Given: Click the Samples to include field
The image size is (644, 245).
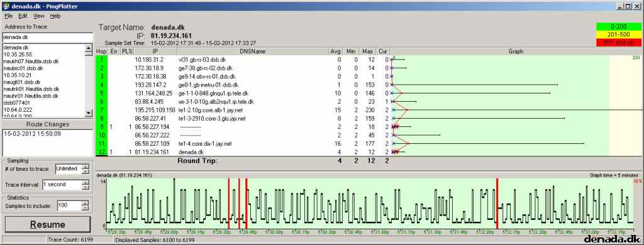Looking at the screenshot, I should pyautogui.click(x=69, y=205).
